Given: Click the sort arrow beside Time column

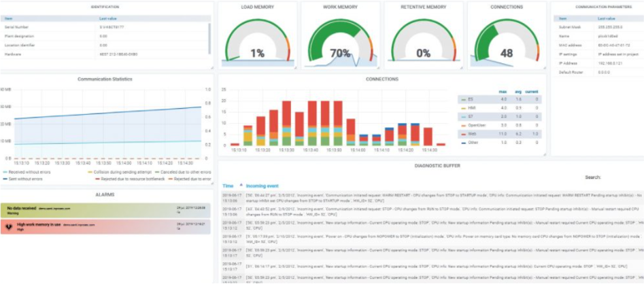Looking at the screenshot, I should click(x=241, y=185).
